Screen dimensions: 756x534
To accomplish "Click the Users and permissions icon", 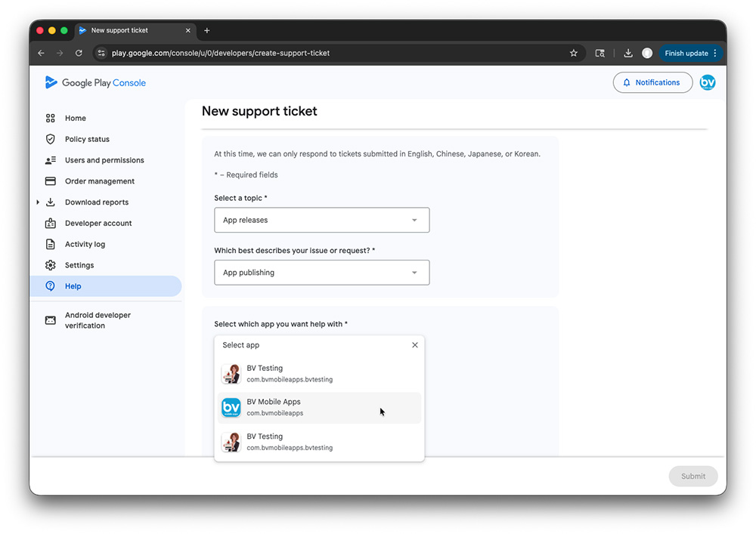I will pyautogui.click(x=50, y=160).
